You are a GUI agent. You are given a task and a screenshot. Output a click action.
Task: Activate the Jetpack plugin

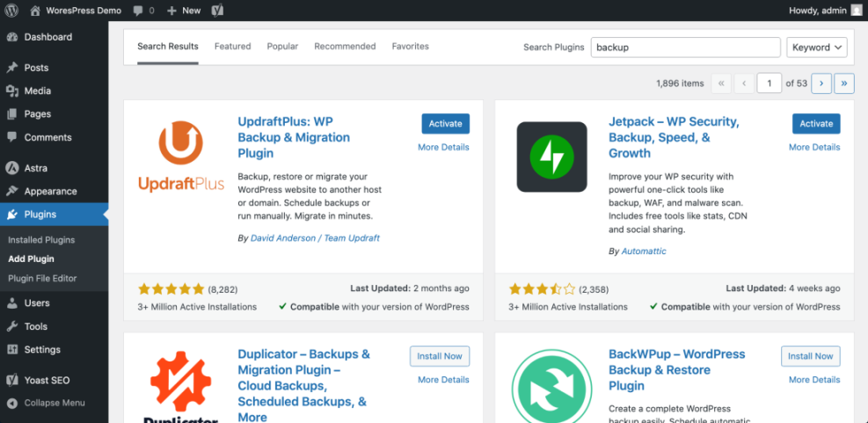point(816,123)
